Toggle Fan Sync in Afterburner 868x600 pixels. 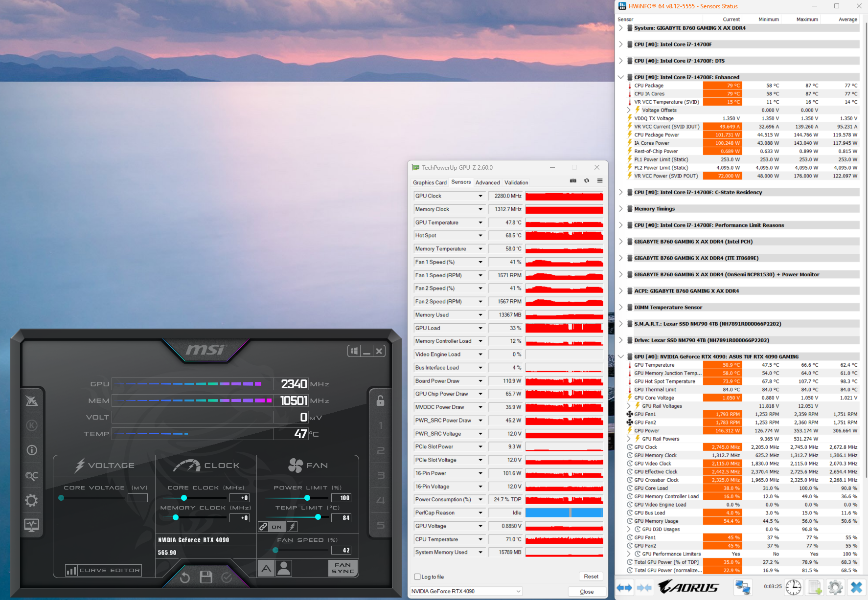click(343, 568)
